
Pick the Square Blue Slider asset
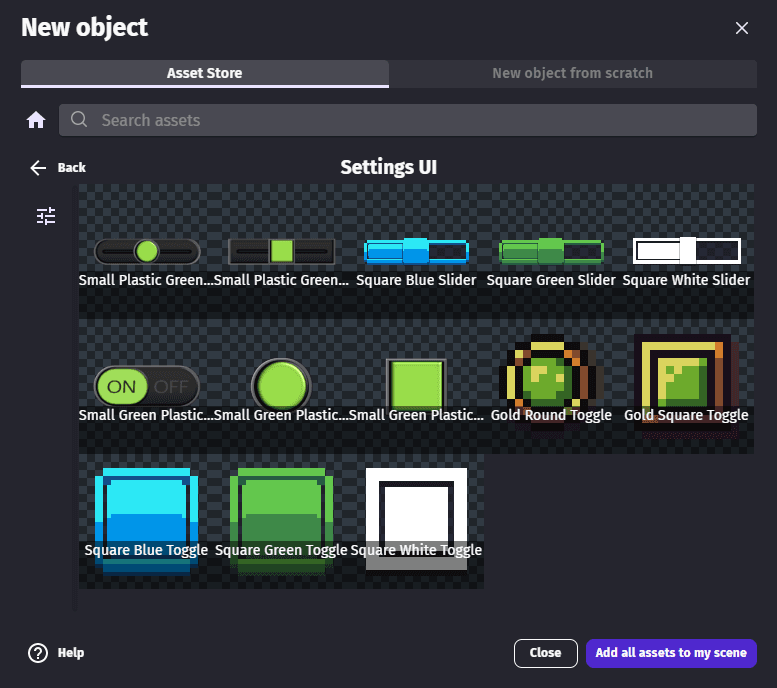coord(416,251)
